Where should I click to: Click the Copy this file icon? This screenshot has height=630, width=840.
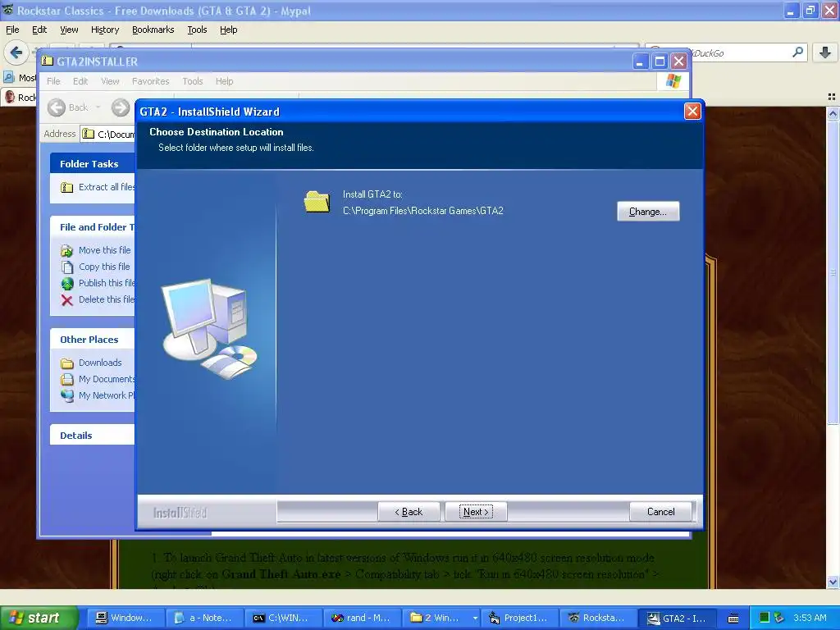67,267
